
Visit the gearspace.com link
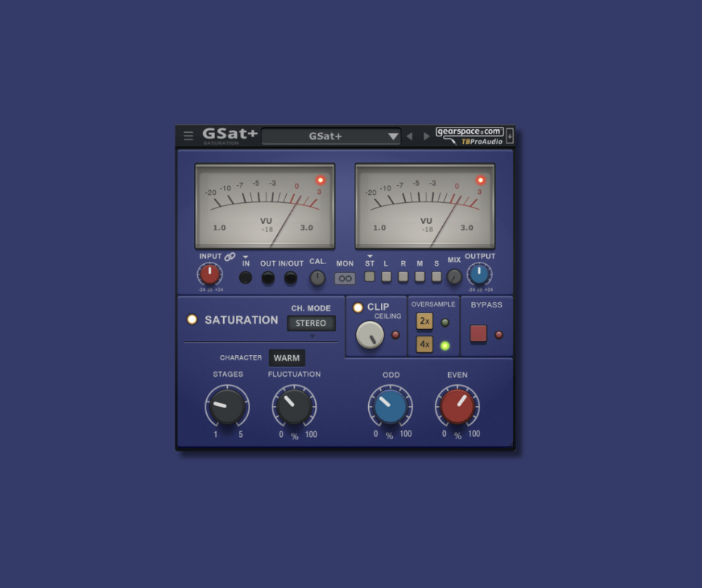[469, 131]
